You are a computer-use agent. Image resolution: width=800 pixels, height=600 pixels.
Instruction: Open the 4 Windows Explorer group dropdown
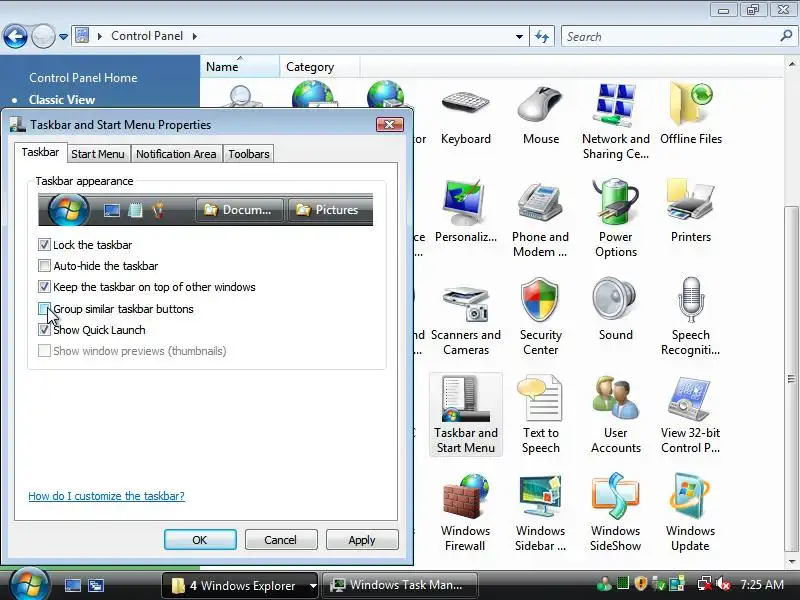coord(313,586)
